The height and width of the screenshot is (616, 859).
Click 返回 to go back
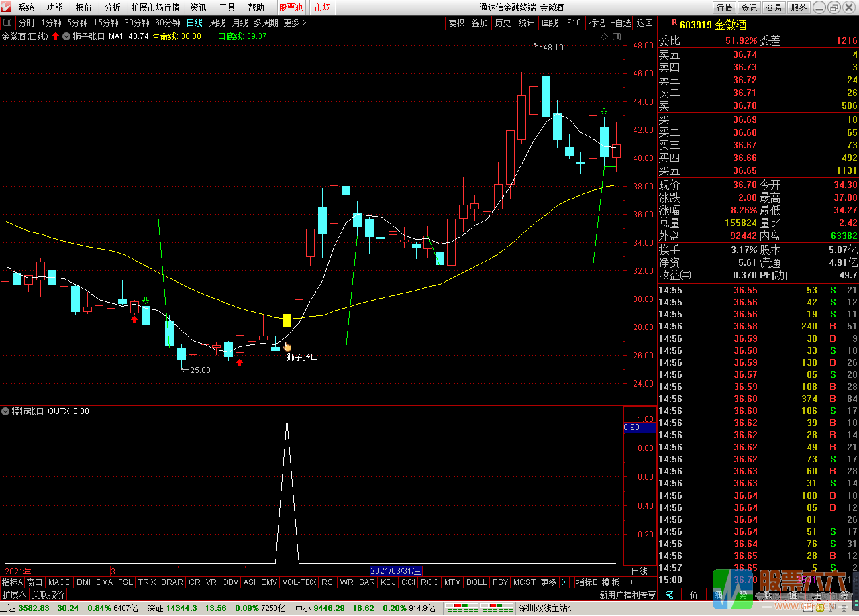[x=645, y=22]
